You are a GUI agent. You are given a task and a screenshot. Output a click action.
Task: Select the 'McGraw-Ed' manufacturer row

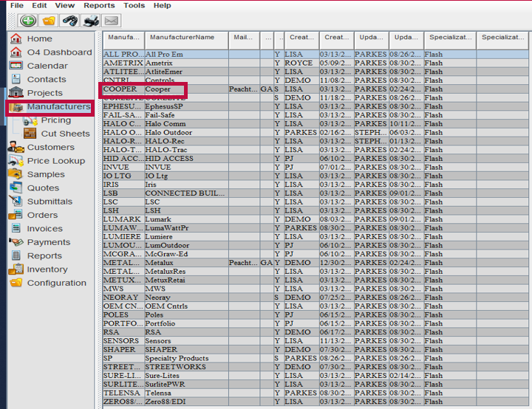(316, 254)
